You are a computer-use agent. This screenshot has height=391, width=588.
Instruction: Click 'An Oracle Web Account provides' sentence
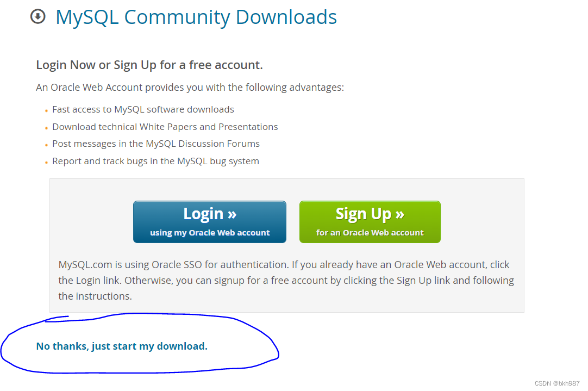point(190,88)
